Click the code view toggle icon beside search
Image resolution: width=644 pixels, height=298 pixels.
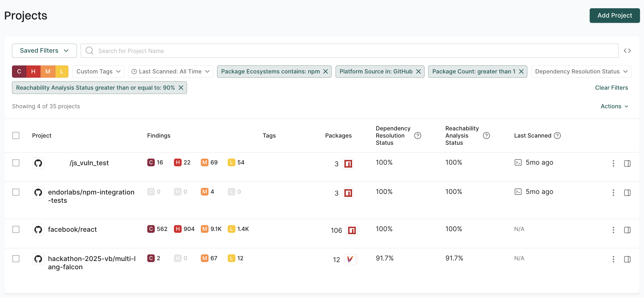point(627,51)
